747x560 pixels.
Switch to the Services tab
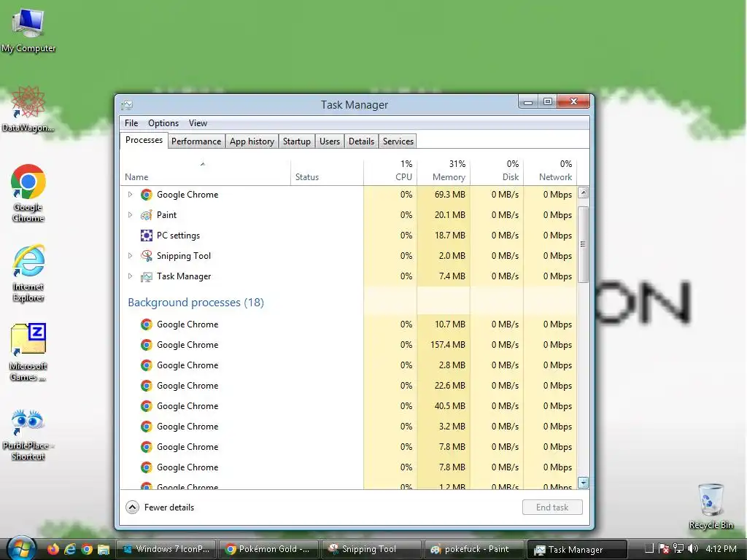(x=398, y=141)
